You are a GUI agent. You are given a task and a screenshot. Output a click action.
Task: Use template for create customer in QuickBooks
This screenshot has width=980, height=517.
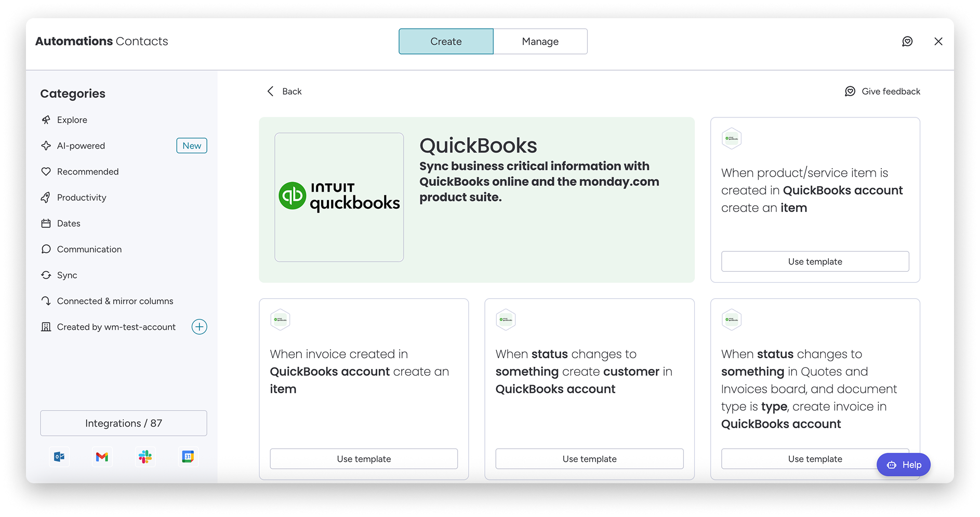589,459
